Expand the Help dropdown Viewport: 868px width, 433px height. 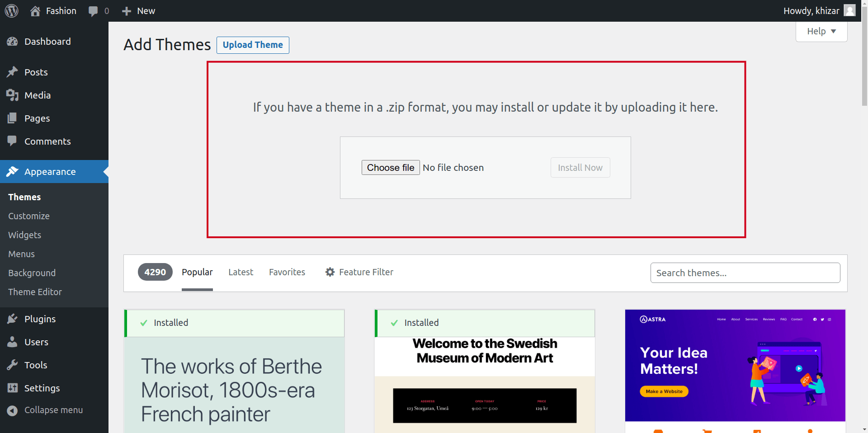pyautogui.click(x=821, y=31)
